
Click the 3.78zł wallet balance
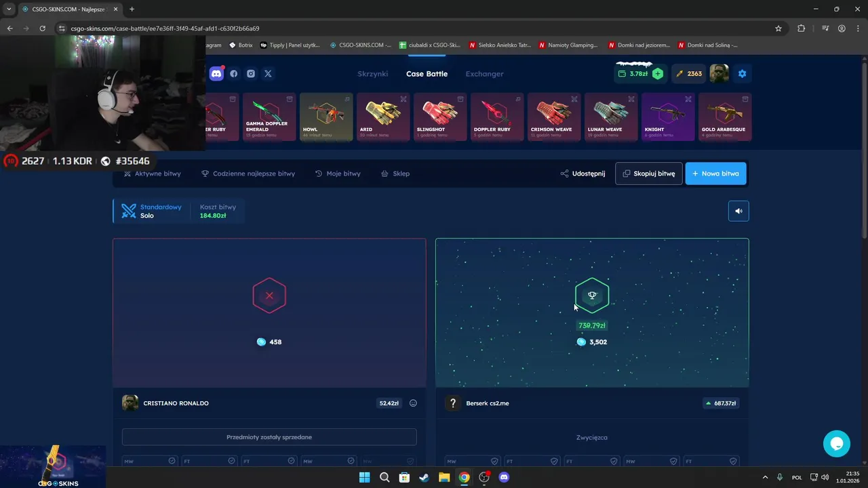tap(633, 74)
